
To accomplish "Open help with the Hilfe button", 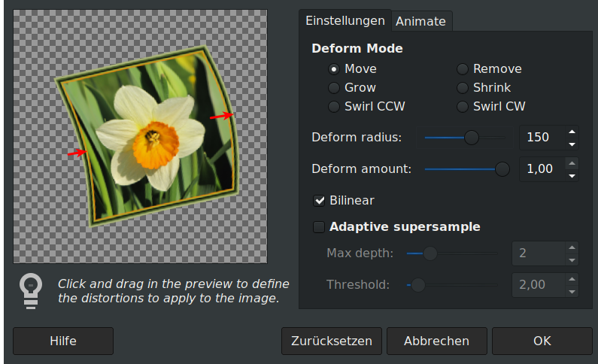I will 63,341.
